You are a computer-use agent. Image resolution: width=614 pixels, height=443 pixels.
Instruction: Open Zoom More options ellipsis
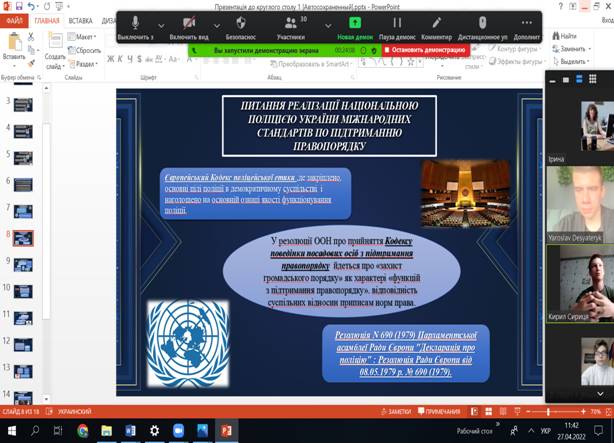click(x=527, y=27)
